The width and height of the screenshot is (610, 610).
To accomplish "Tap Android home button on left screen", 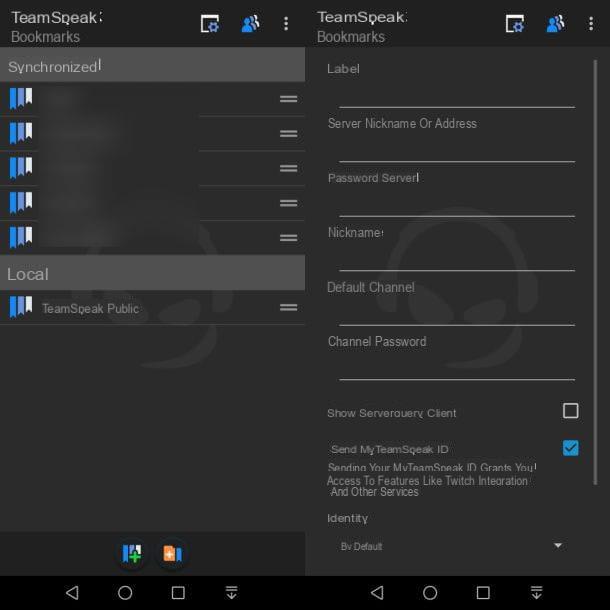I will point(125,592).
